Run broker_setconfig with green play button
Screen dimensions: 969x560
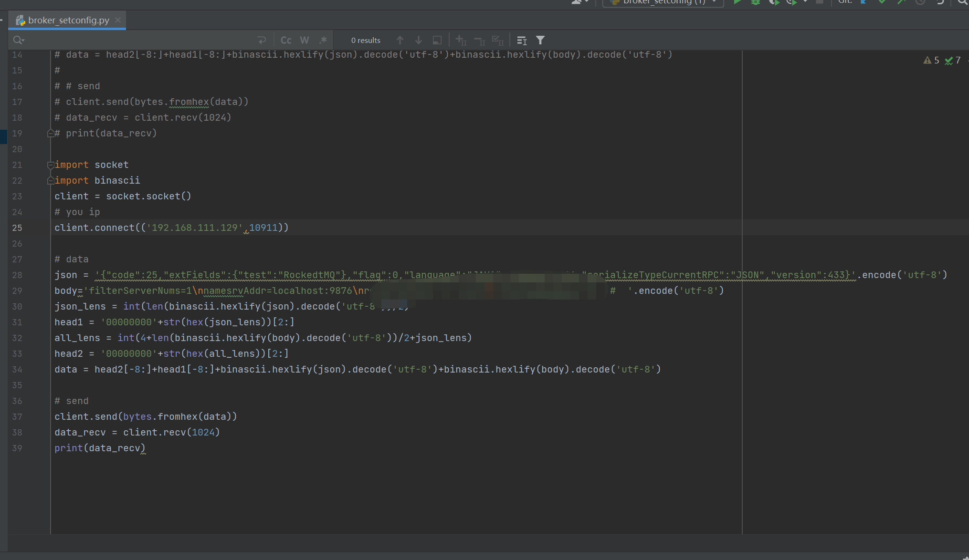point(737,2)
